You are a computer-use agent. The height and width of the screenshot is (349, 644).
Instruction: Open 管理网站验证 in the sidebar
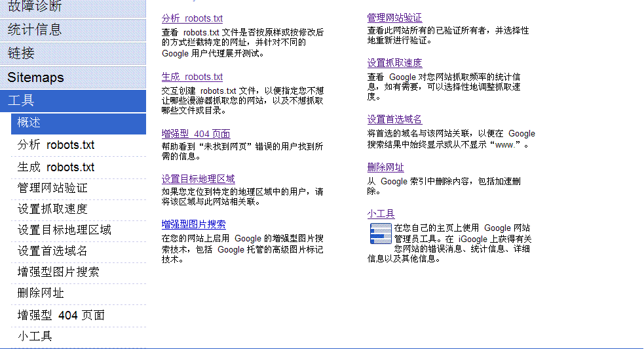click(x=79, y=189)
